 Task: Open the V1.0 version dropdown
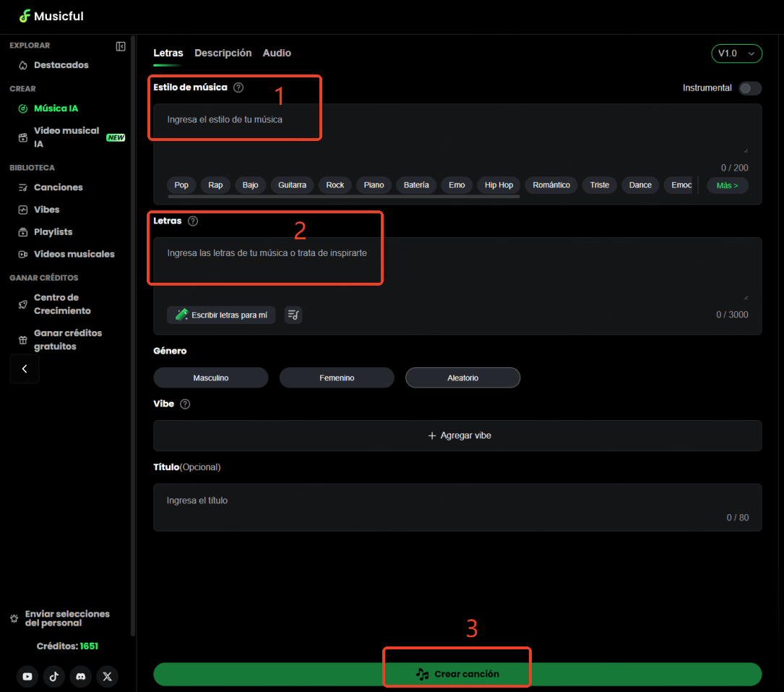[736, 54]
